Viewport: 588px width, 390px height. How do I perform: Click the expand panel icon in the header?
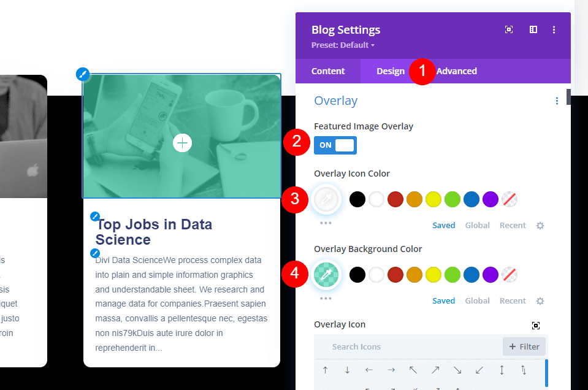(x=533, y=29)
